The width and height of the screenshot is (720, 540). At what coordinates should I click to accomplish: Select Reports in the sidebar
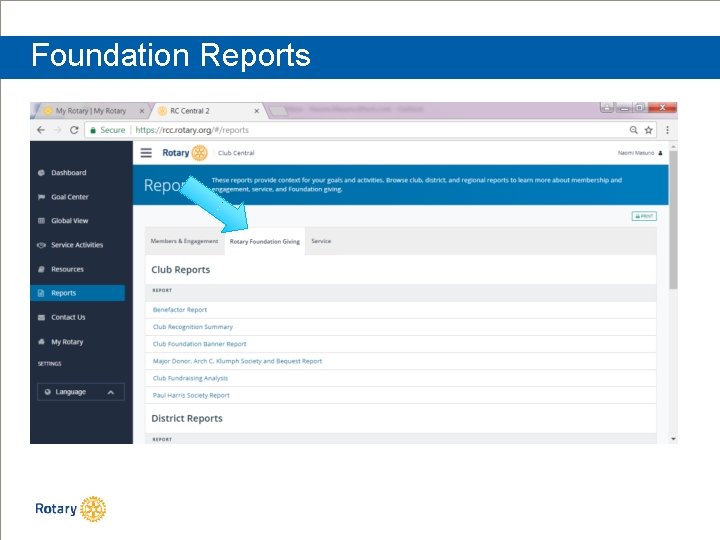tap(78, 293)
